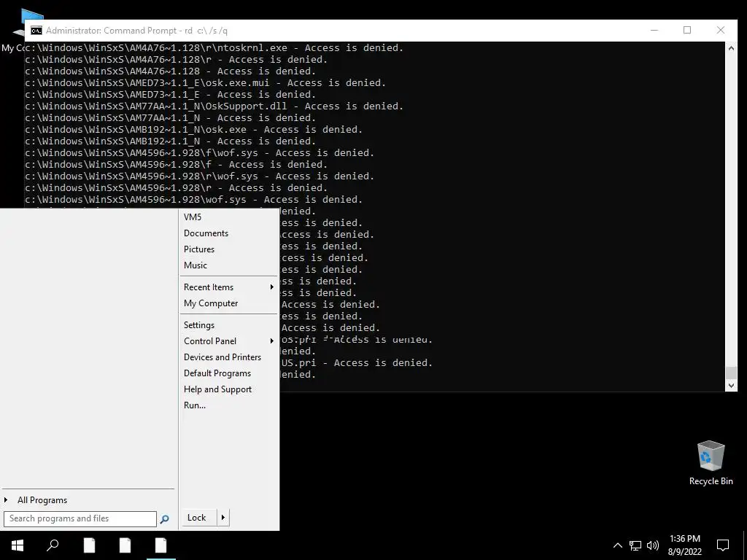Select the active Command Prompt taskbar icon

pyautogui.click(x=160, y=545)
